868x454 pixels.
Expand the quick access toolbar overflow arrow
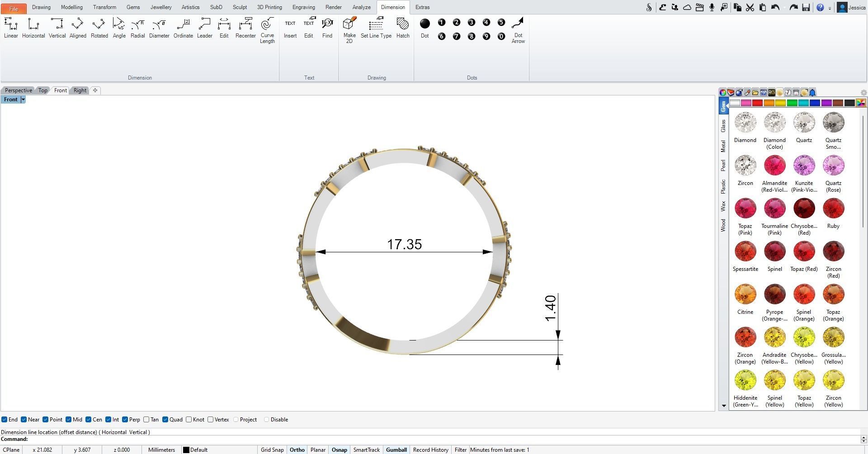pyautogui.click(x=830, y=8)
